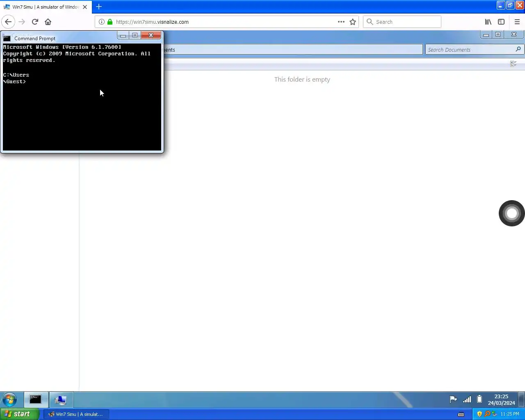This screenshot has width=525, height=420.
Task: Check the battery tray icon
Action: [479, 399]
